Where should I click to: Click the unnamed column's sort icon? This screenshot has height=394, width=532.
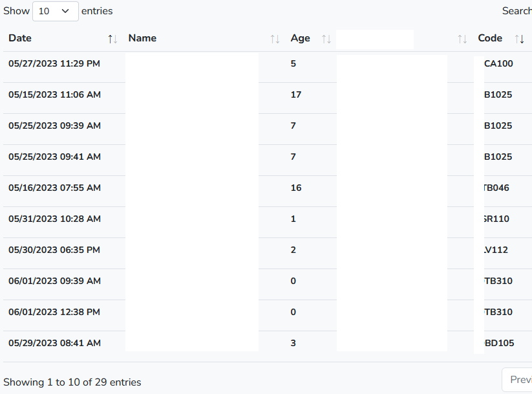[462, 38]
